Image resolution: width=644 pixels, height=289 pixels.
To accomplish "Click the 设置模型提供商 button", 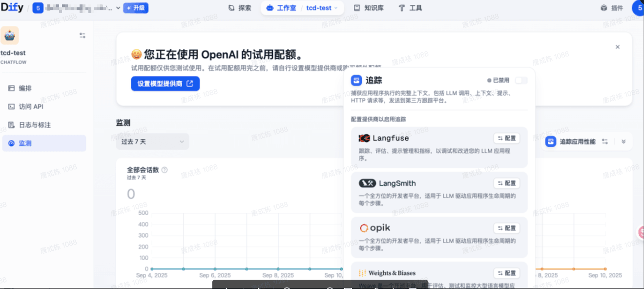I will pos(165,84).
